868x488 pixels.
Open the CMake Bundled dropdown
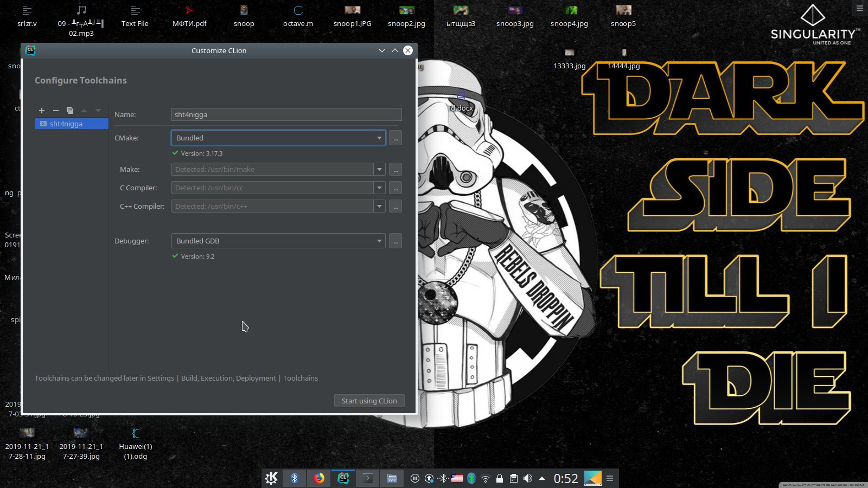tap(278, 138)
